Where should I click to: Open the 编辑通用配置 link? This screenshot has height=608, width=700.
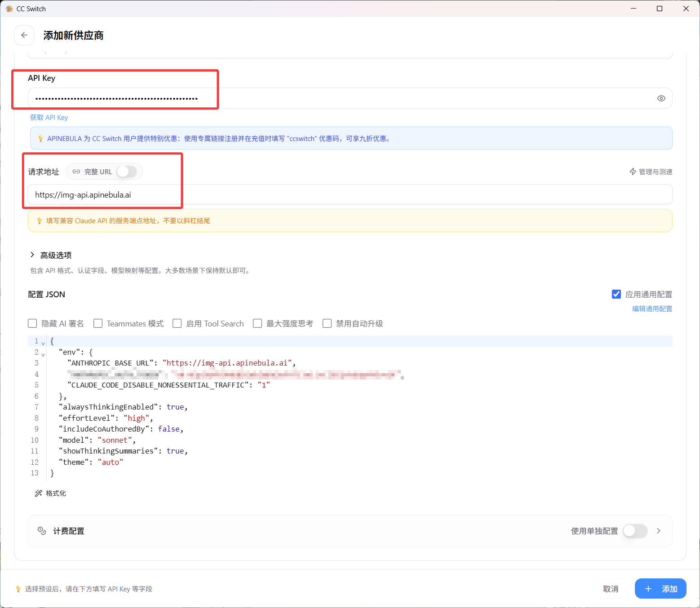pos(652,309)
